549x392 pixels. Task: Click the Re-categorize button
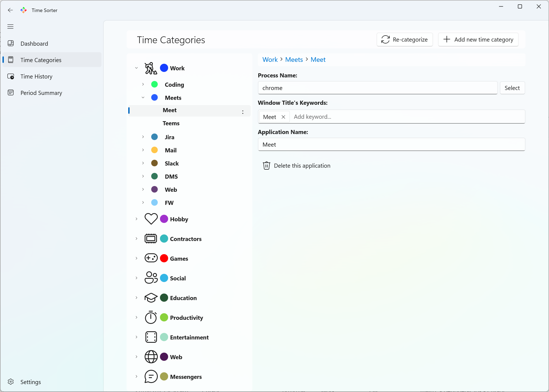pos(404,39)
